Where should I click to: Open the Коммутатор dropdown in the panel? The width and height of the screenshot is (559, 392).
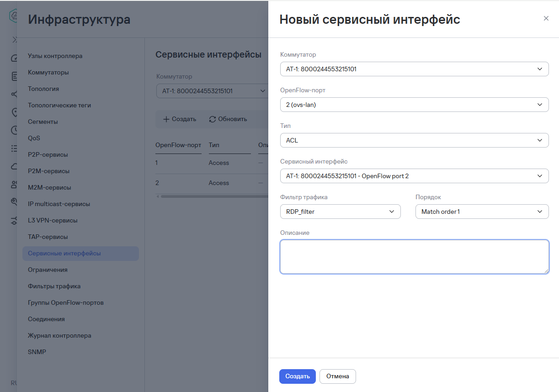pyautogui.click(x=414, y=69)
